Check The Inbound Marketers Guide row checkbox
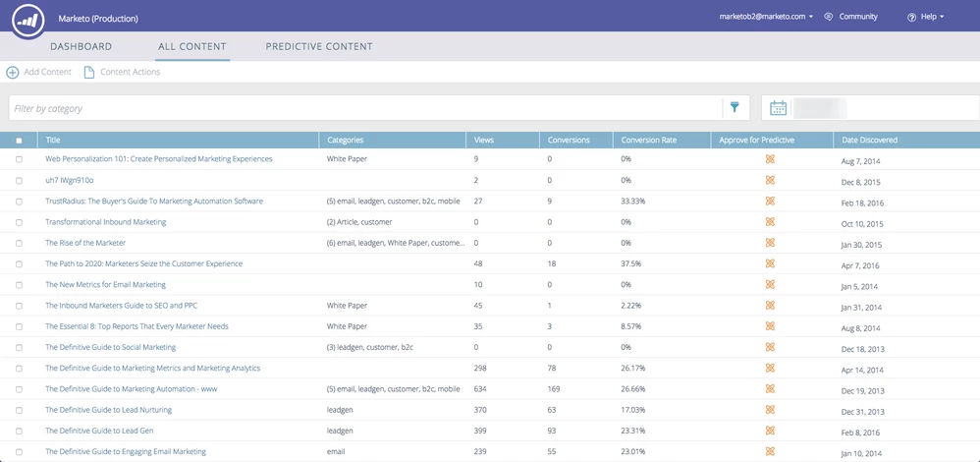This screenshot has height=462, width=980. pyautogui.click(x=19, y=306)
